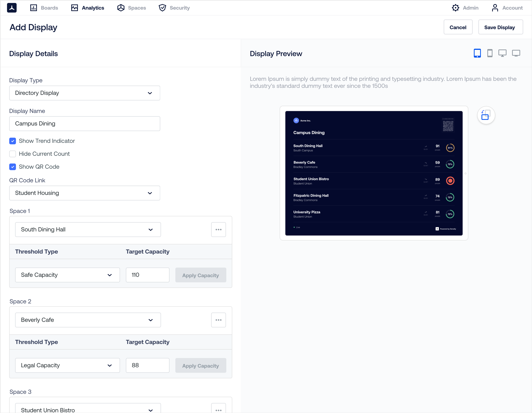532x413 pixels.
Task: Select widescreen TV preview icon
Action: click(x=516, y=53)
